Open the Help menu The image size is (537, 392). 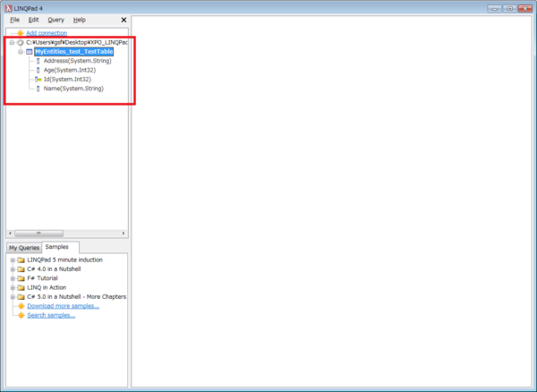click(79, 20)
